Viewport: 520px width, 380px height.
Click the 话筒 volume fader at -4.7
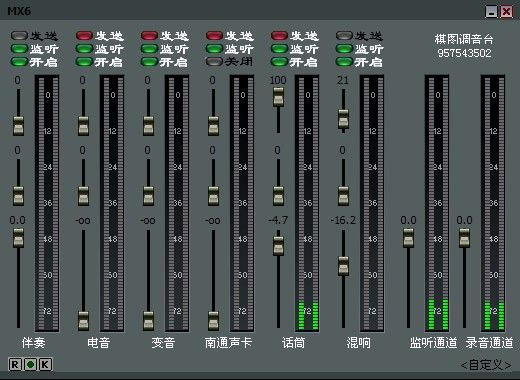[x=278, y=246]
